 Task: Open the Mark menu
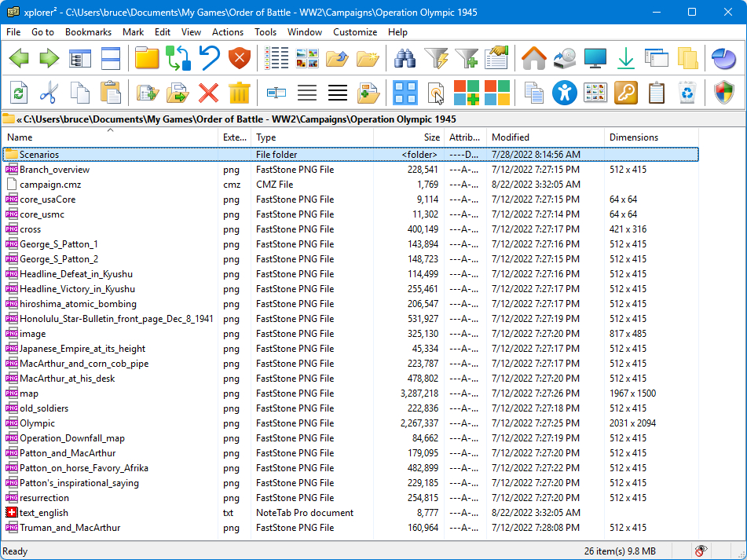133,32
